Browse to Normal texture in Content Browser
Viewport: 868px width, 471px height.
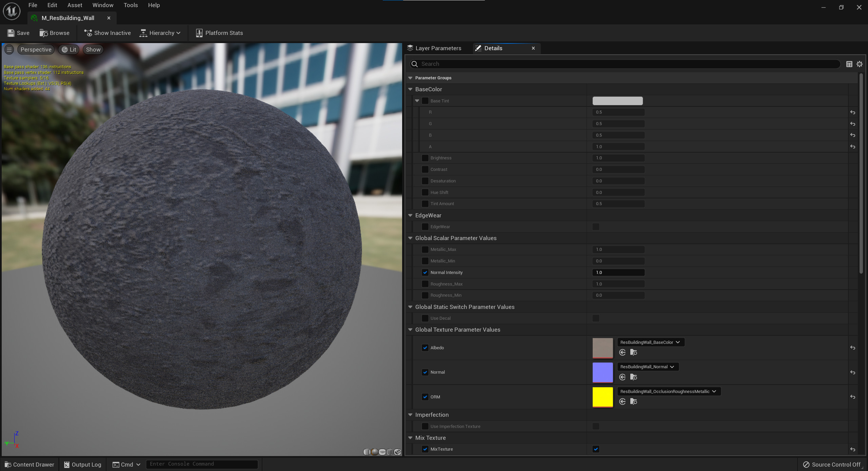[x=634, y=377]
